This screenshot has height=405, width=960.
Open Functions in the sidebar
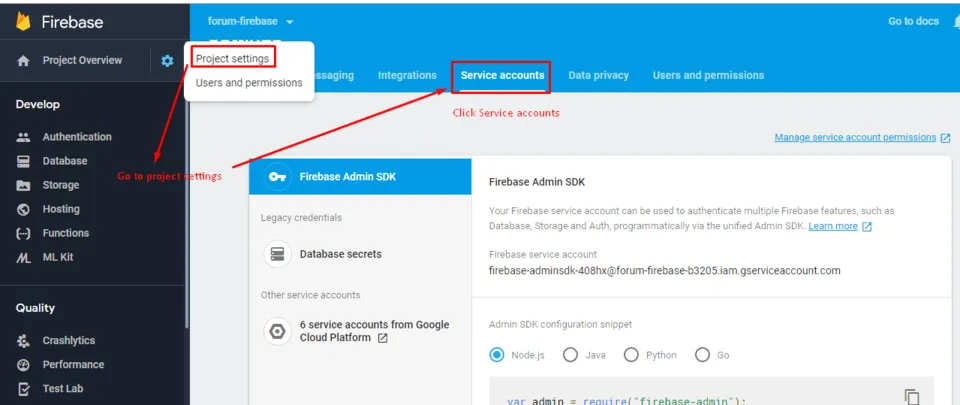(x=66, y=233)
